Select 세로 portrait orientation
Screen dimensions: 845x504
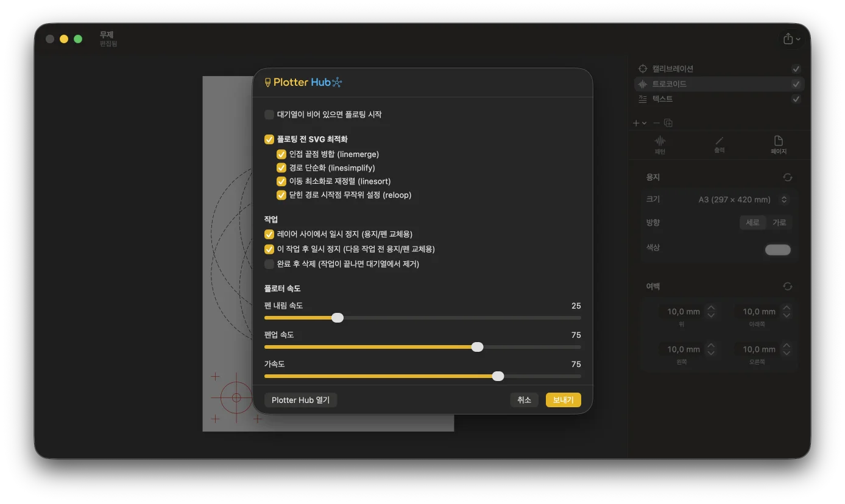click(x=753, y=223)
